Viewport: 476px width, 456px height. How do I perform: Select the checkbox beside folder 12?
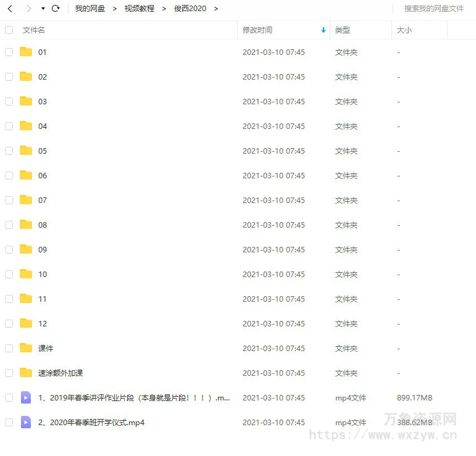pos(9,323)
